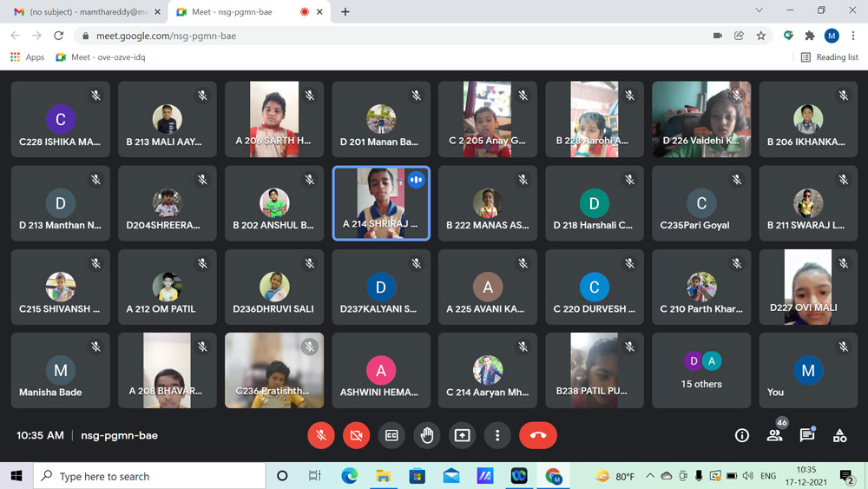This screenshot has height=489, width=868.
Task: Turn on the camera in Meet
Action: (x=356, y=435)
